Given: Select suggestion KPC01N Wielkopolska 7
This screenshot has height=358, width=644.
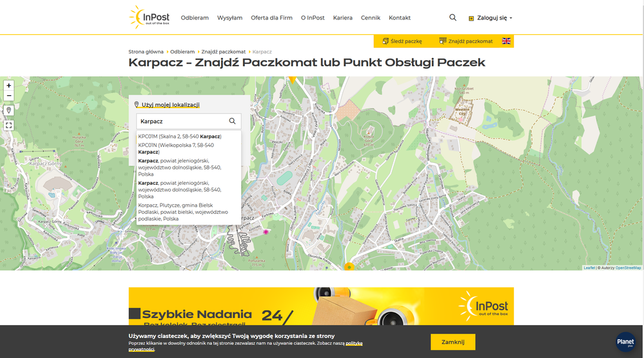Looking at the screenshot, I should coord(188,149).
